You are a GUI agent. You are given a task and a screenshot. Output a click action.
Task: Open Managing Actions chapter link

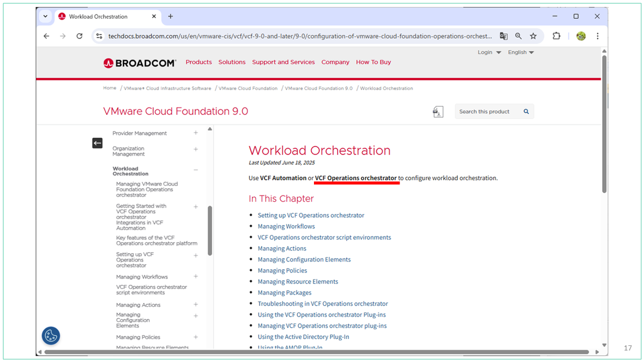(282, 248)
